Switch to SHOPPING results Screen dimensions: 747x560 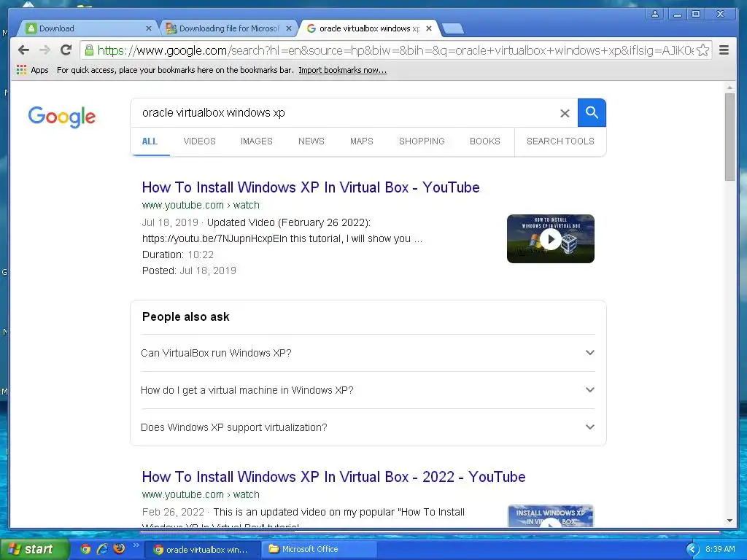point(422,141)
